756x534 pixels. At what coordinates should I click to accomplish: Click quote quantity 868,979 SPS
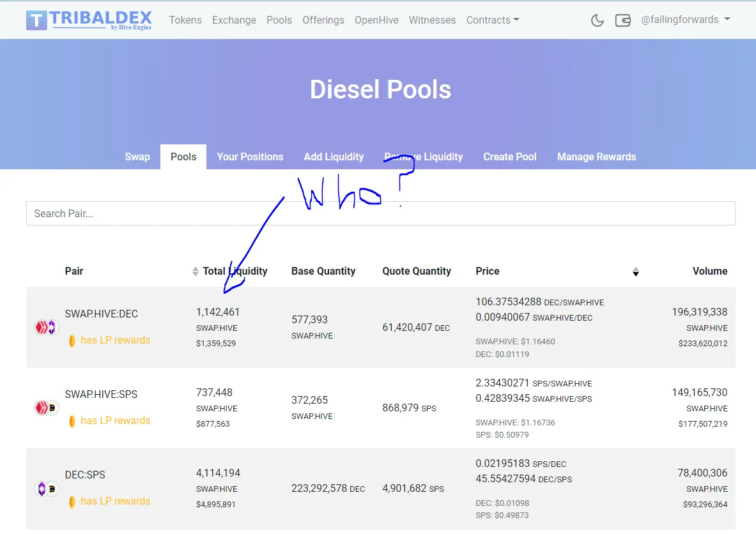pos(409,408)
